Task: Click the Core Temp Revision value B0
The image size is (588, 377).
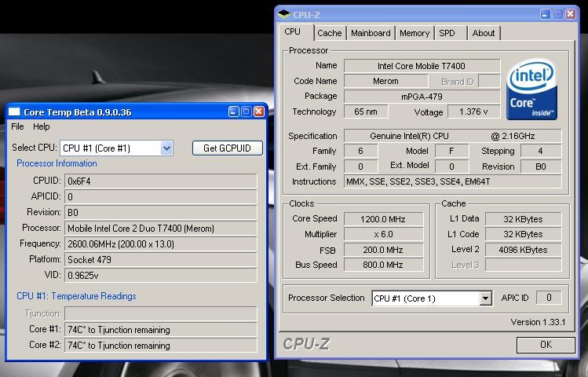Action: point(160,213)
